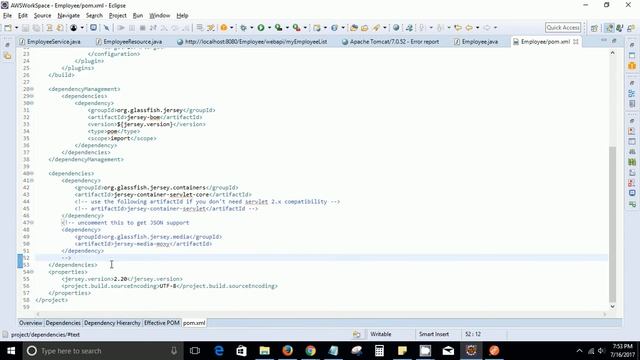This screenshot has height=360, width=640.
Task: Click the Back navigation yellow arrow
Action: [x=469, y=28]
